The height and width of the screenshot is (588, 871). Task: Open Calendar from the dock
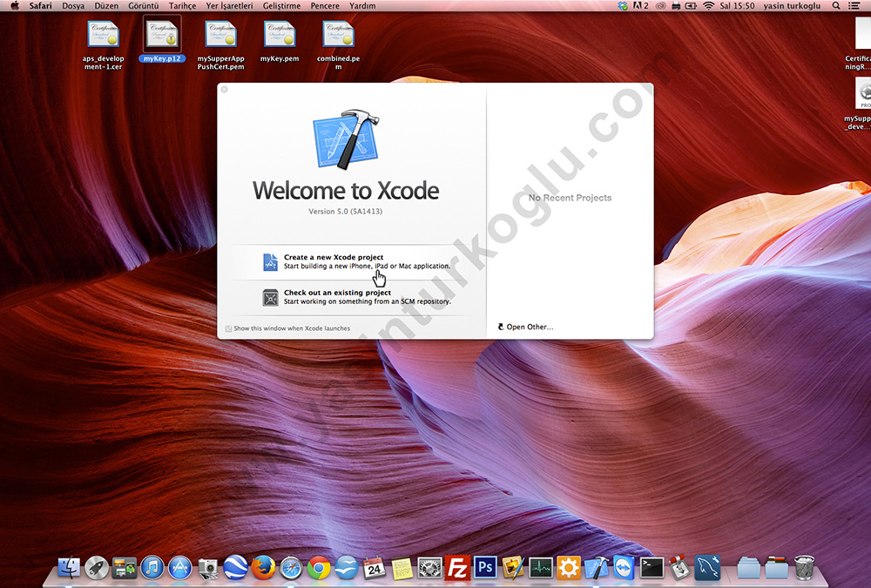tap(375, 567)
